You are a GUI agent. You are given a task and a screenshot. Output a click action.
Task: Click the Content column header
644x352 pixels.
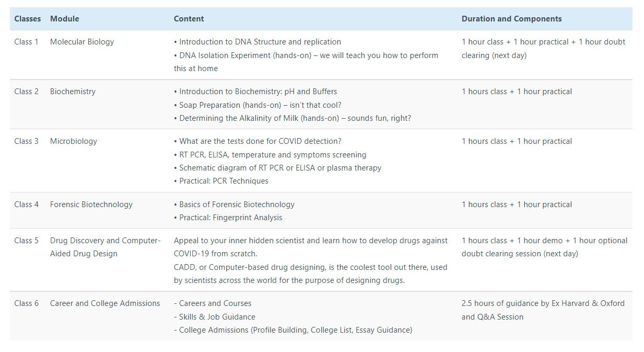(x=189, y=19)
